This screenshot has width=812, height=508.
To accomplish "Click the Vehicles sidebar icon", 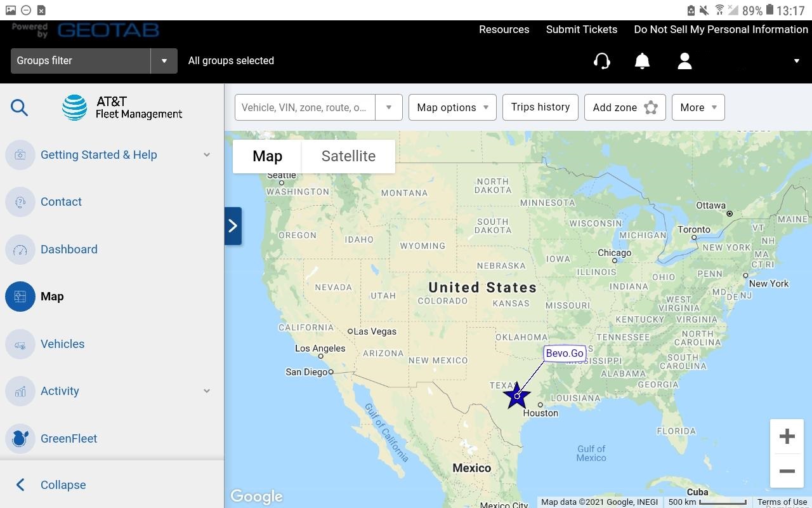I will point(20,344).
